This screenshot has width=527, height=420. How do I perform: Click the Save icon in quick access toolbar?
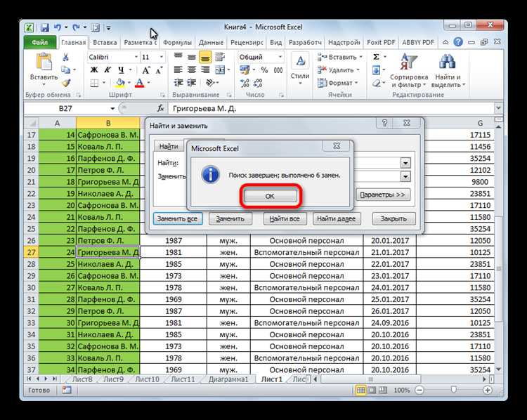tap(45, 27)
